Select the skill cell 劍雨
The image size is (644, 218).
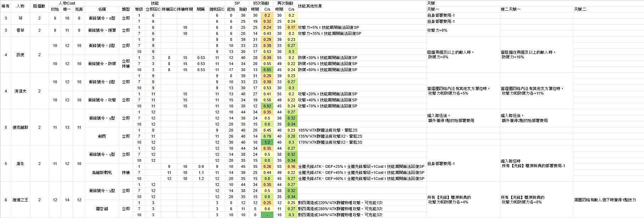(102, 136)
